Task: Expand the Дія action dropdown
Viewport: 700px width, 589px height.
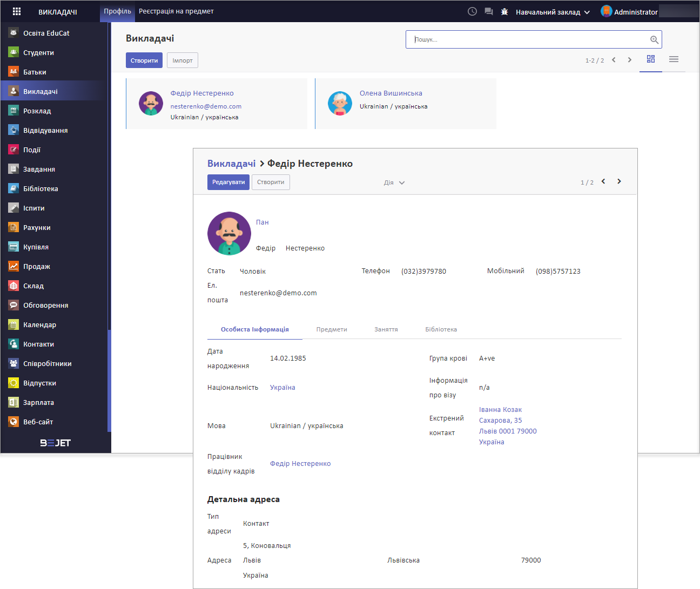Action: coord(394,182)
